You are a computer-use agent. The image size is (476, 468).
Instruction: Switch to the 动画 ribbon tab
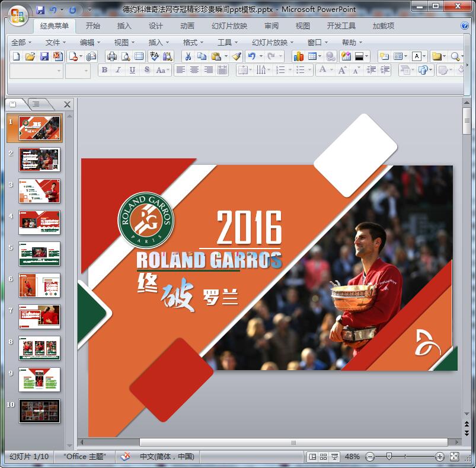[187, 26]
